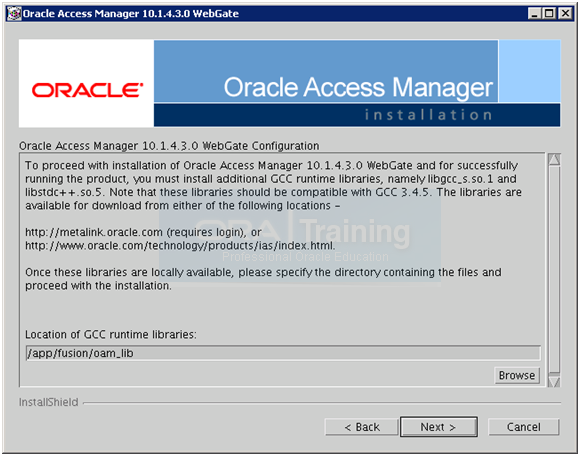The image size is (580, 456).
Task: Click the vertical scrollbar track
Action: tap(554, 270)
